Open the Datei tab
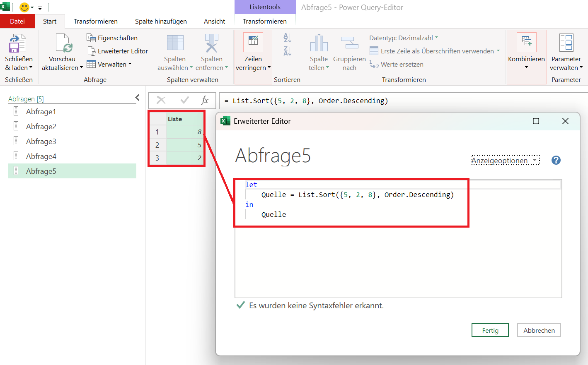Viewport: 588px width, 365px height. pyautogui.click(x=17, y=21)
